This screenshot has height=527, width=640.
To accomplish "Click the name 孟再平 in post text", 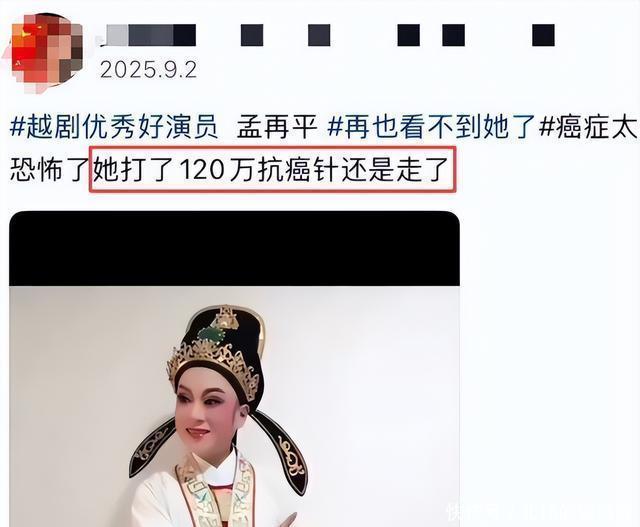I will click(277, 127).
